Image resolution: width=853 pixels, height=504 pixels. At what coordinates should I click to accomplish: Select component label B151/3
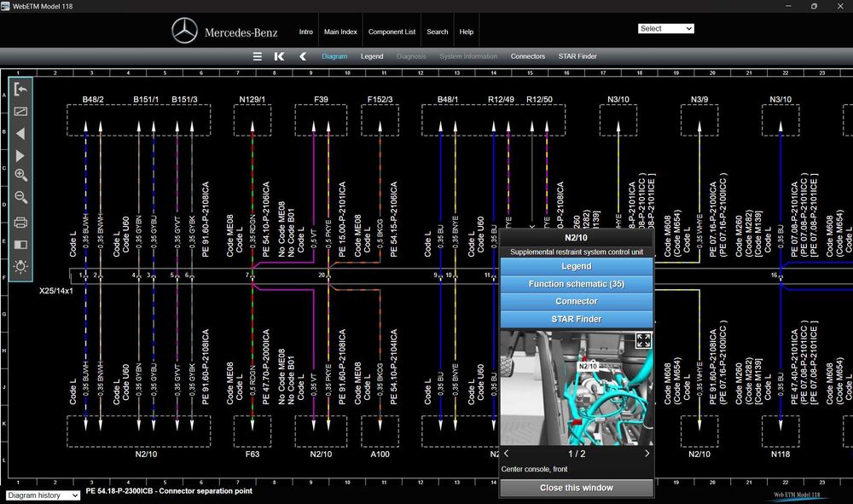click(184, 100)
